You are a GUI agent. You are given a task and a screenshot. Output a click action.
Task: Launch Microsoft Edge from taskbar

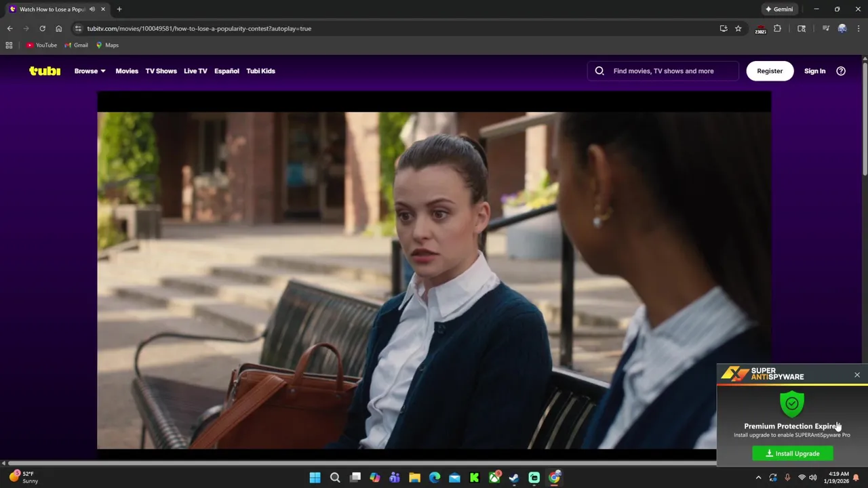(435, 478)
